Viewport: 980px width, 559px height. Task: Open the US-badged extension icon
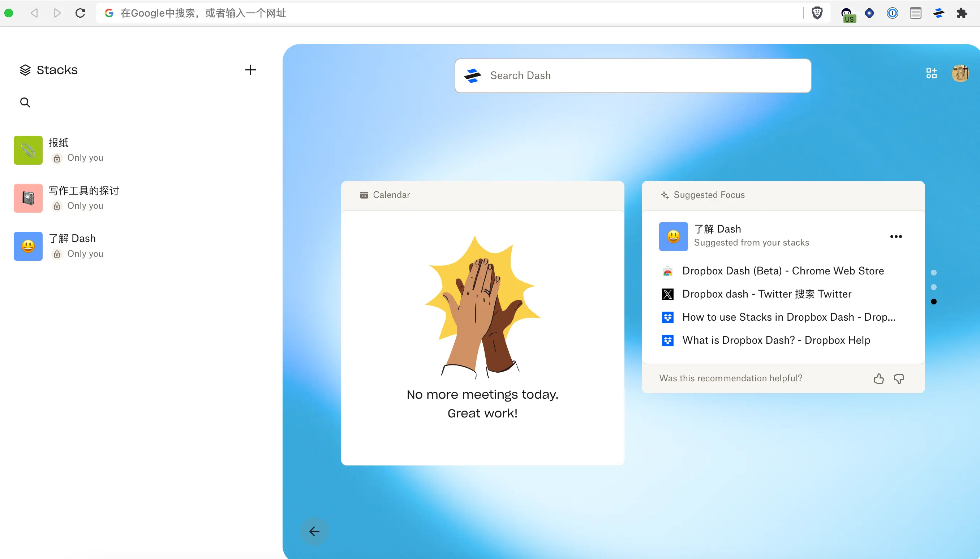click(848, 14)
